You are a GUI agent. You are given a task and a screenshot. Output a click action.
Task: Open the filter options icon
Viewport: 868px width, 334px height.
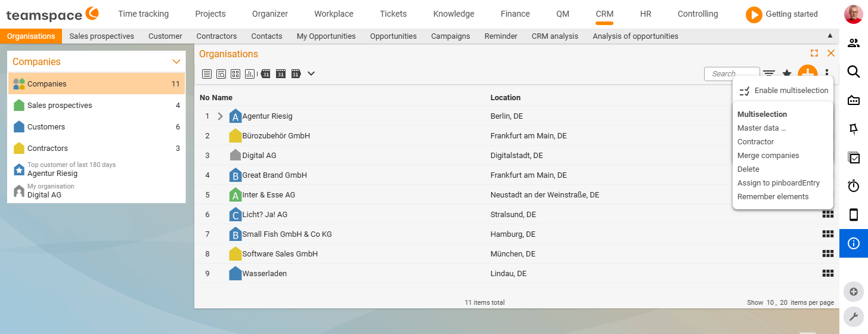(770, 74)
